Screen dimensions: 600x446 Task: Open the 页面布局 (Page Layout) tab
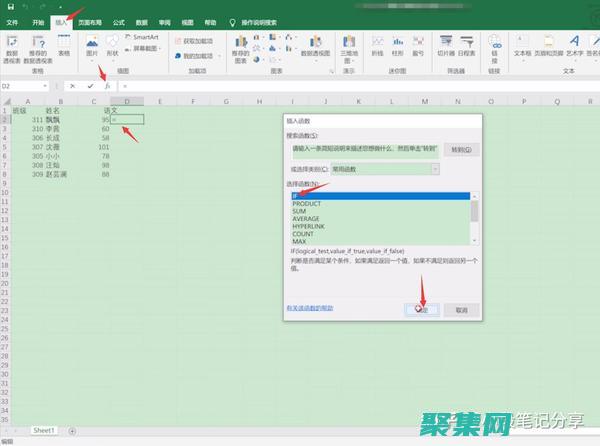pos(90,20)
